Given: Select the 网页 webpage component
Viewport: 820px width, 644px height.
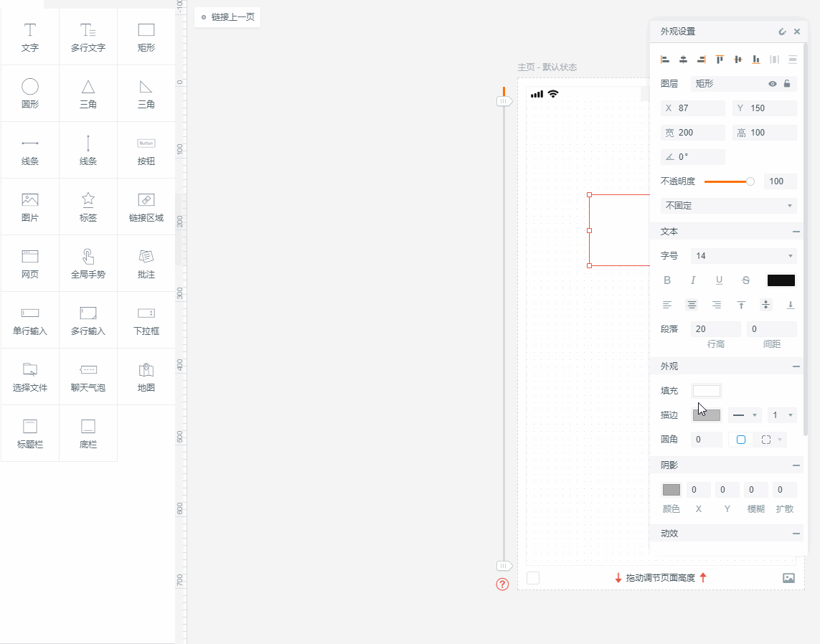Looking at the screenshot, I should click(x=30, y=263).
